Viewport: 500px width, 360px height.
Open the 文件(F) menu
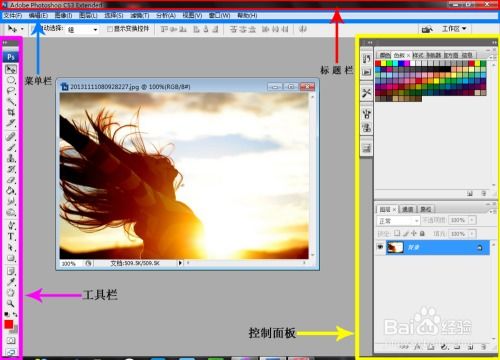tap(13, 15)
